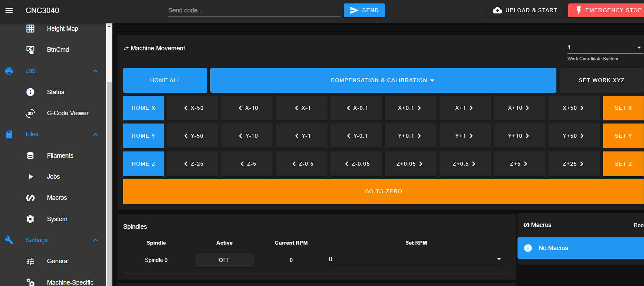Click the SEND button
Viewport: 644px width, 286px height.
point(364,10)
